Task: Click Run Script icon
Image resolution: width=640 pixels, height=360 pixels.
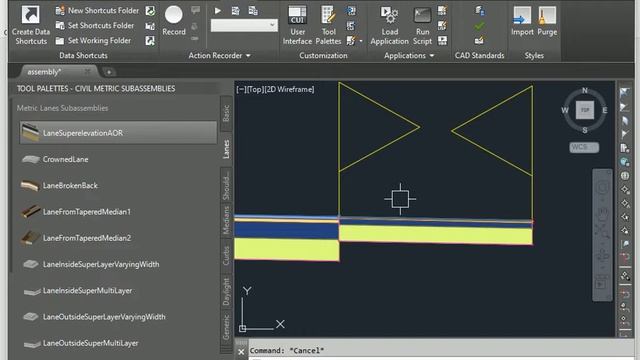Action: click(422, 15)
